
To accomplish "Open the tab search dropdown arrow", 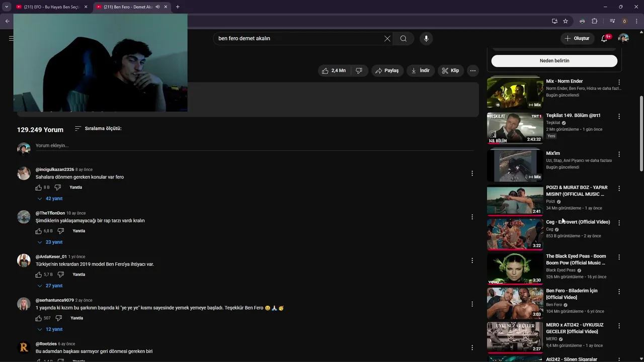I will click(7, 7).
